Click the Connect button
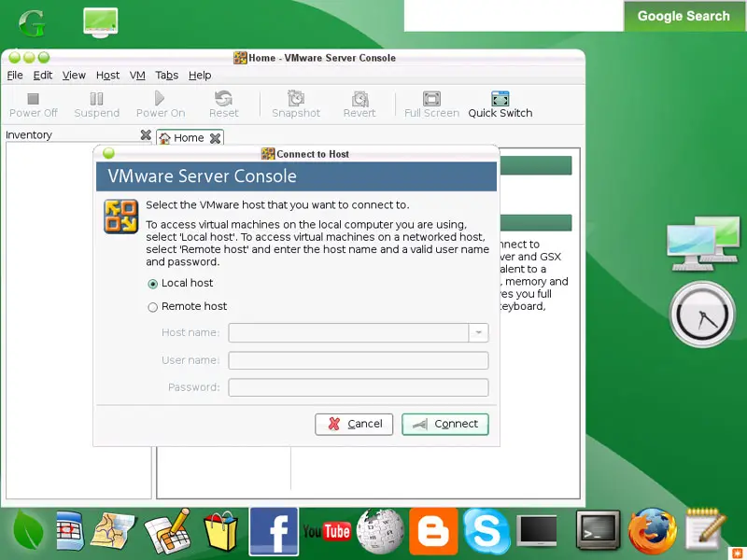This screenshot has width=747, height=560. click(x=445, y=425)
